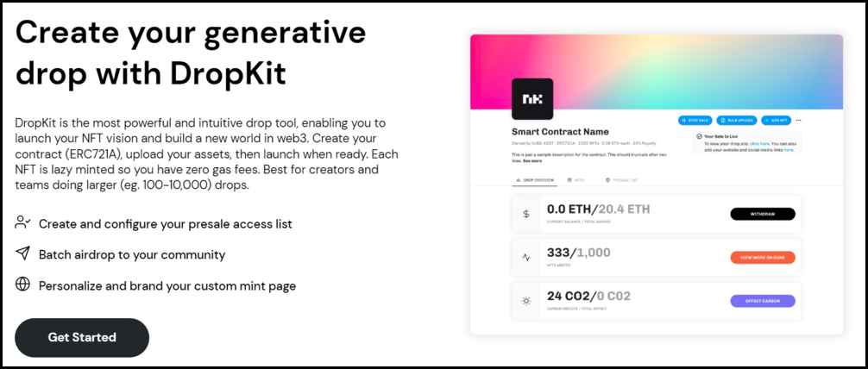Click the presale access list person icon
Image resolution: width=868 pixels, height=369 pixels.
pyautogui.click(x=23, y=223)
